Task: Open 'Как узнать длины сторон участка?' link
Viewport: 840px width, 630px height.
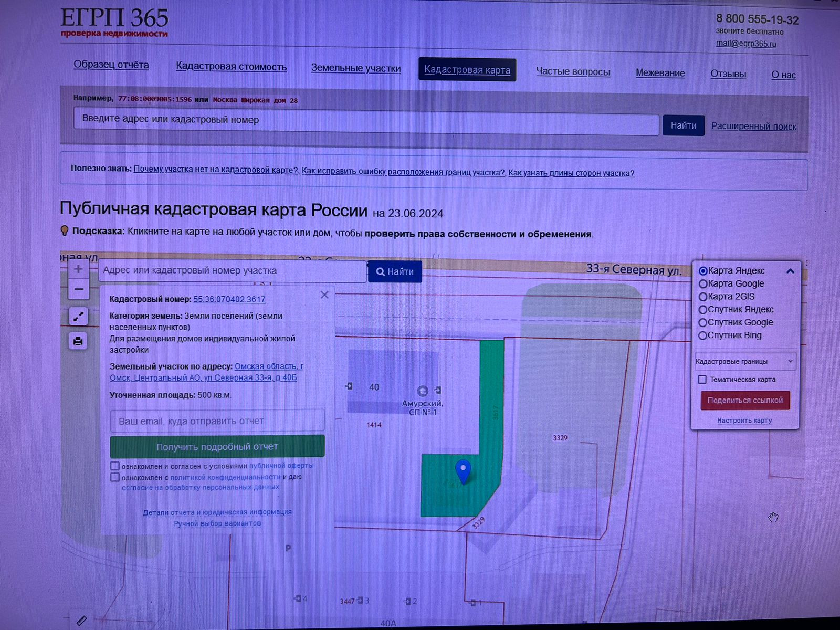Action: (x=571, y=173)
